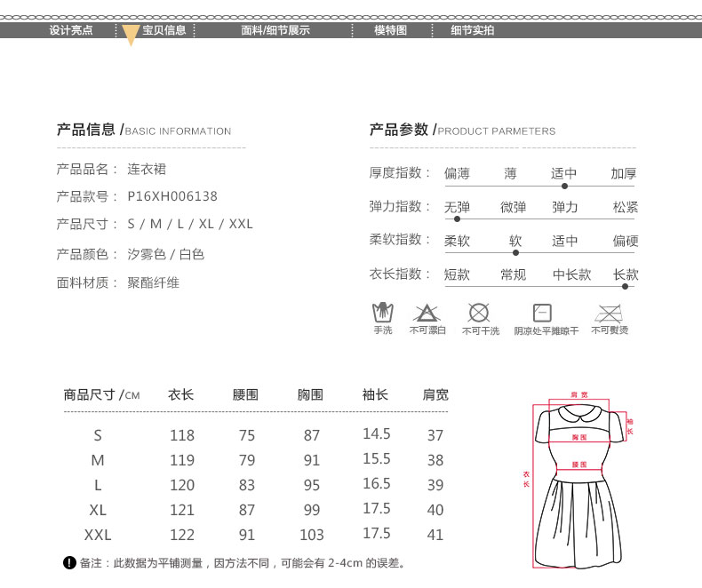Image resolution: width=702 pixels, height=588 pixels.
Task: Switch to the 宝贝信息 tab
Action: coord(164,30)
